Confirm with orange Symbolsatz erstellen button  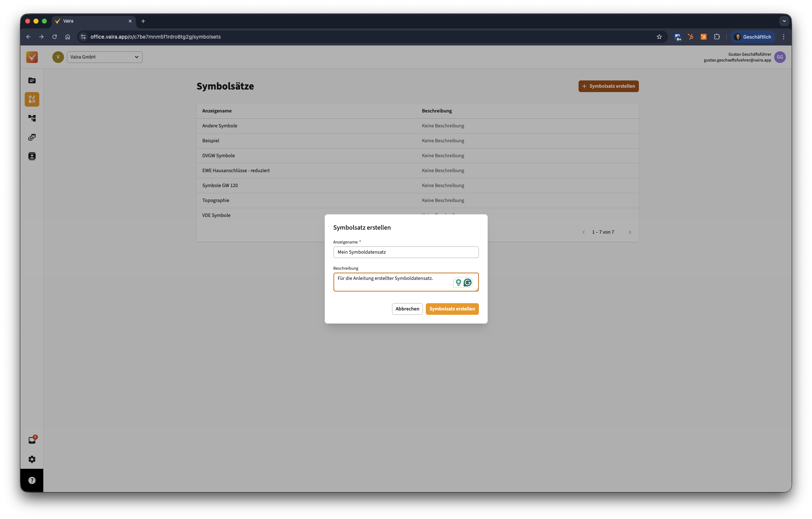click(452, 309)
